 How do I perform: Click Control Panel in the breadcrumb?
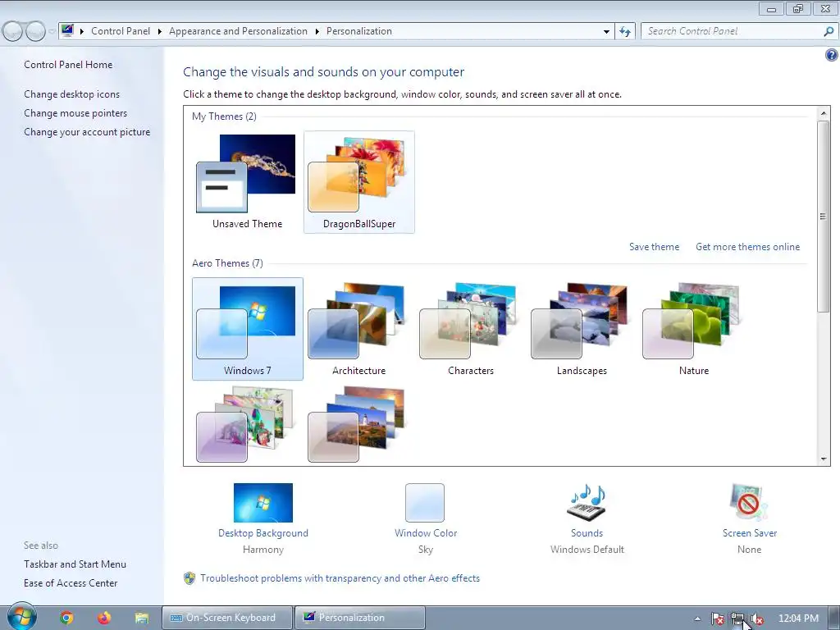(121, 31)
